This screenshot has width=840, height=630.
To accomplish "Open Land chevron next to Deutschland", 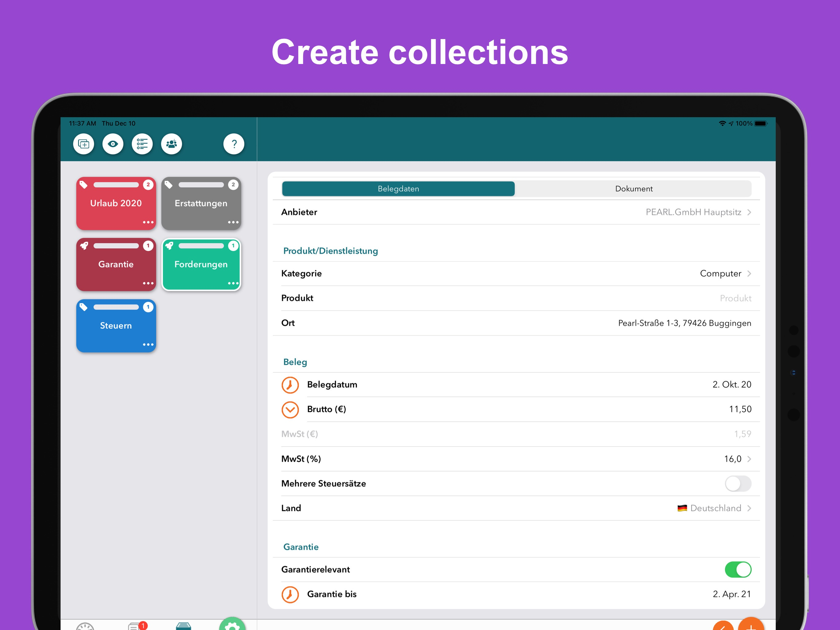I will (x=749, y=508).
